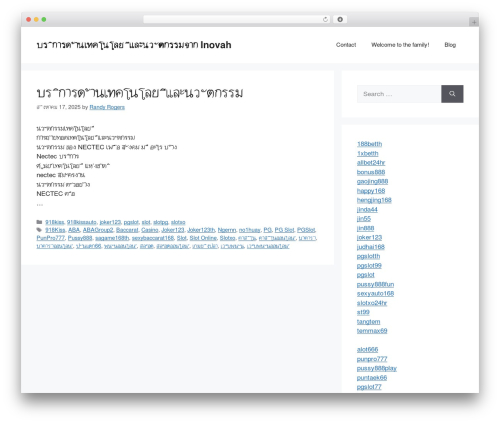Open the sagame168th tag link

[x=112, y=238]
